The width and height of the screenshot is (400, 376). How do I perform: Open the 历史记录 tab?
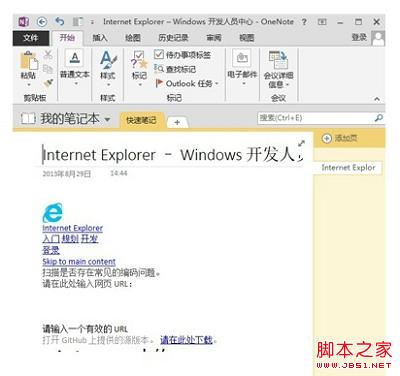coord(173,38)
